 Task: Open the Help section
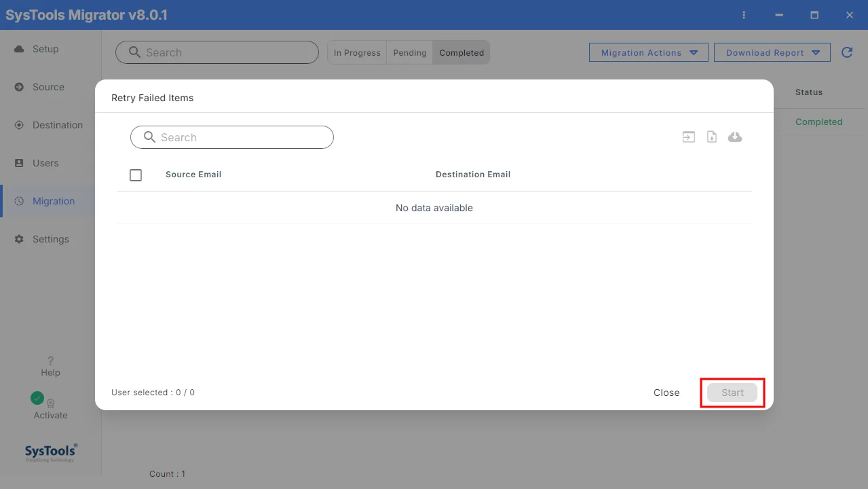click(50, 366)
